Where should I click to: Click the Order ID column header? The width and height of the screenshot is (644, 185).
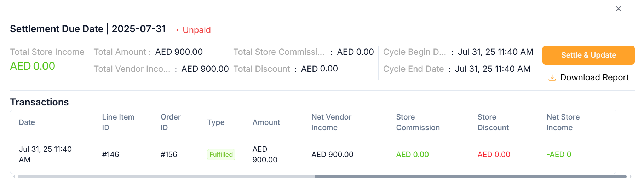point(171,122)
